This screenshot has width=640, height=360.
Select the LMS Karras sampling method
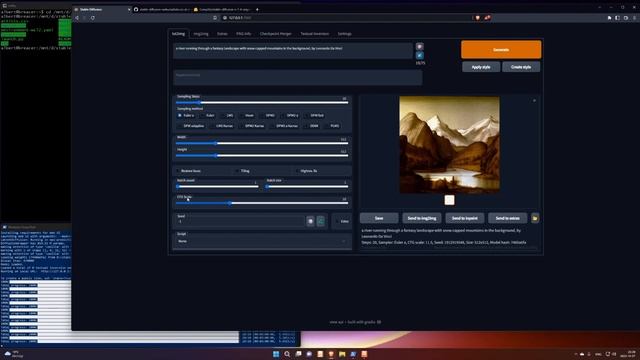click(x=222, y=126)
